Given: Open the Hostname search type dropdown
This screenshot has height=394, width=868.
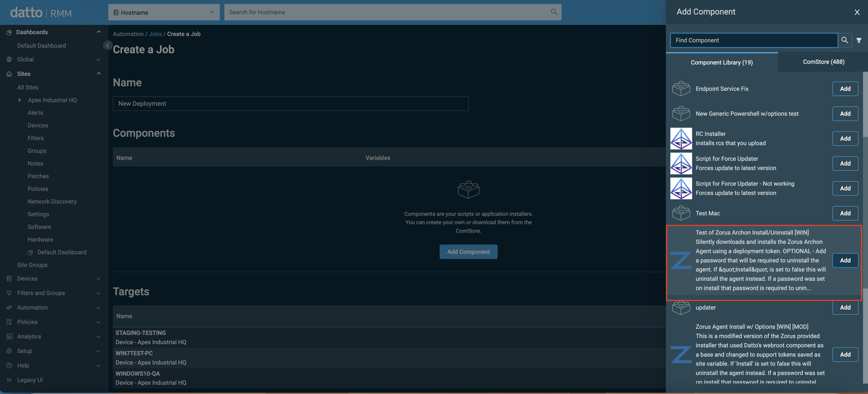Looking at the screenshot, I should click(x=164, y=12).
